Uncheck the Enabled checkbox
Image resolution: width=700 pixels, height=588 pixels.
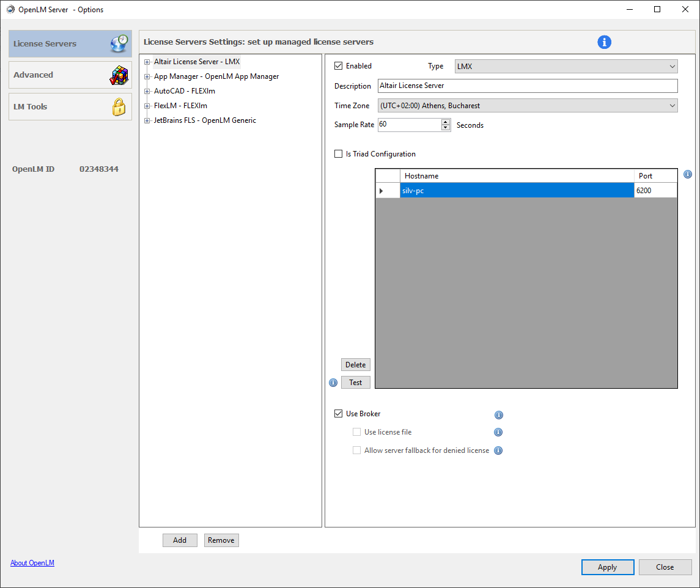click(x=339, y=66)
